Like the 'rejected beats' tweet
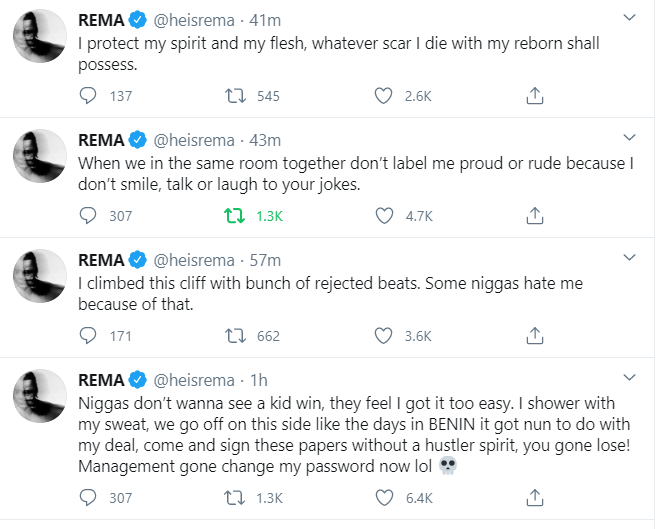This screenshot has width=657, height=529. (383, 335)
